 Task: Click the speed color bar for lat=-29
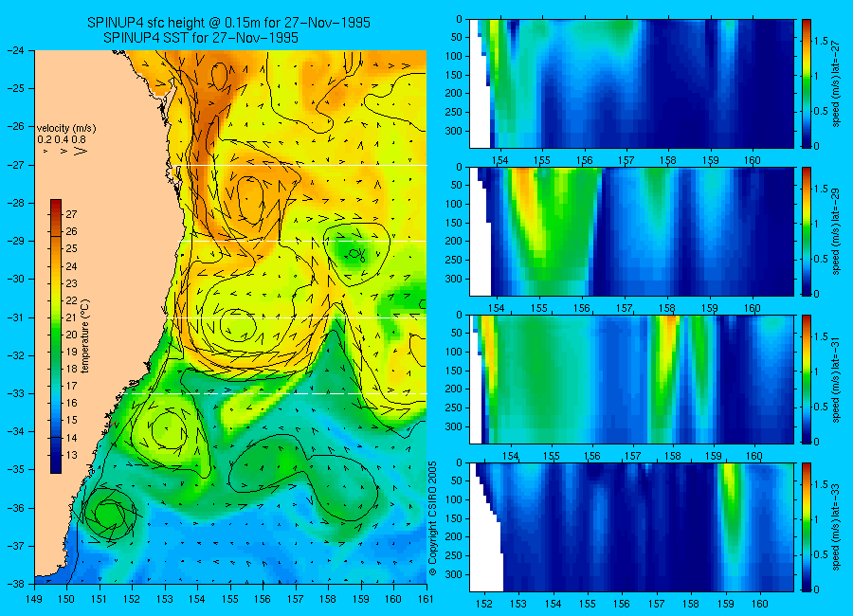click(807, 231)
